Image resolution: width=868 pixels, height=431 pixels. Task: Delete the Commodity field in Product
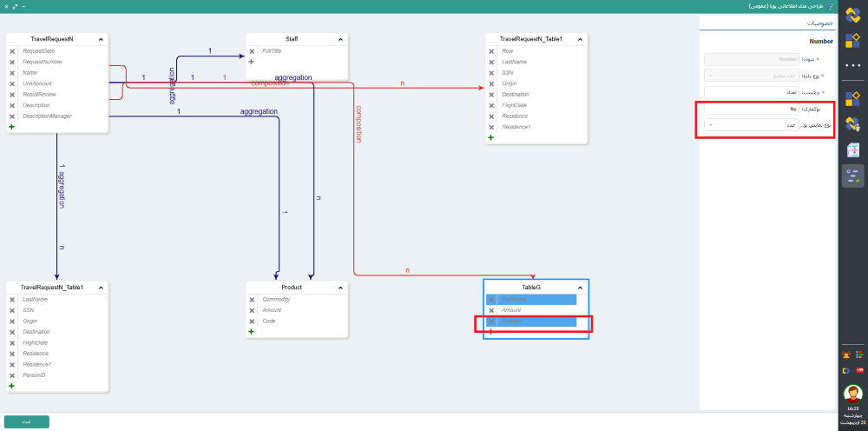(252, 300)
